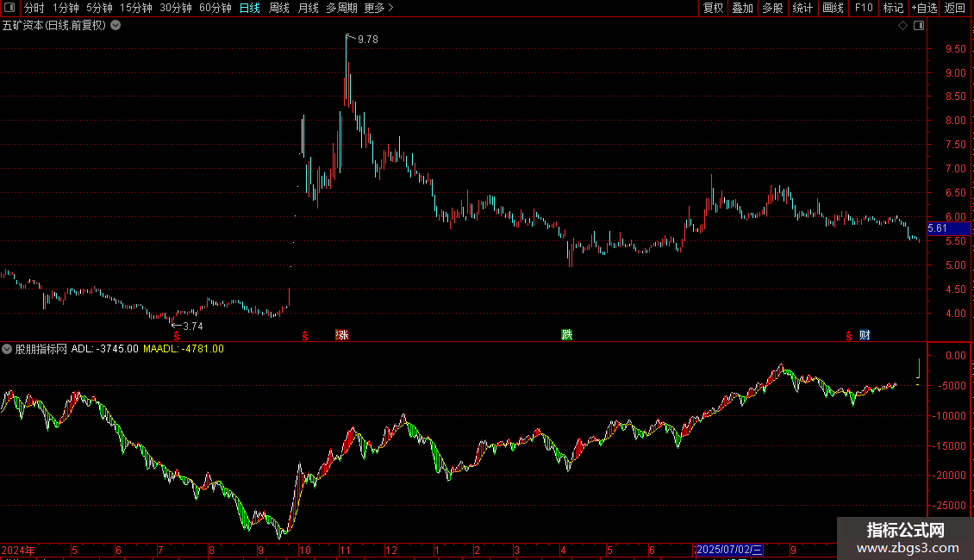Click the 股朋指标网 indicator label
Image resolution: width=974 pixels, height=560 pixels.
41,349
